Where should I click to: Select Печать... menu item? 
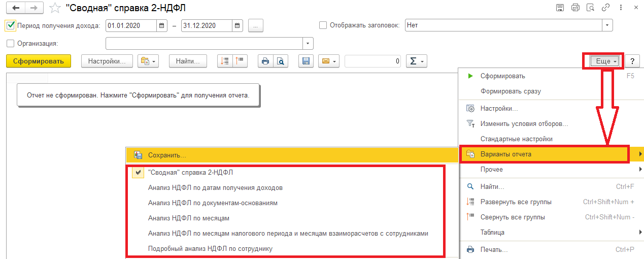(x=551, y=249)
